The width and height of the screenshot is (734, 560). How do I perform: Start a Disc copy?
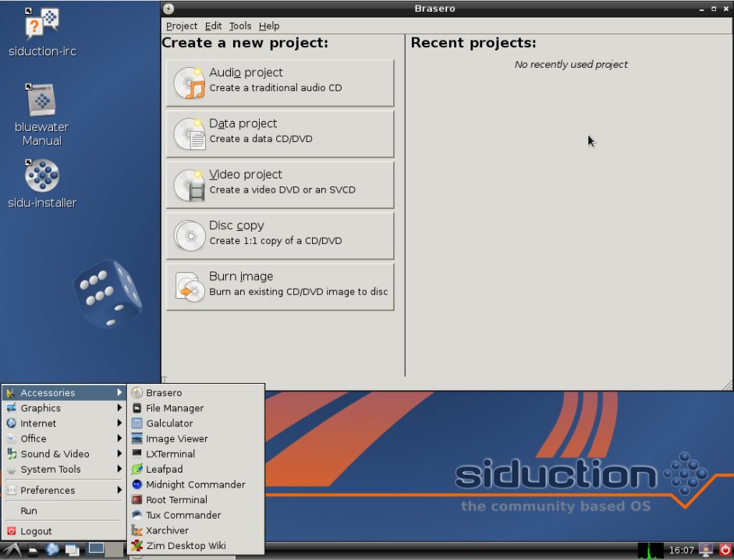click(x=280, y=236)
